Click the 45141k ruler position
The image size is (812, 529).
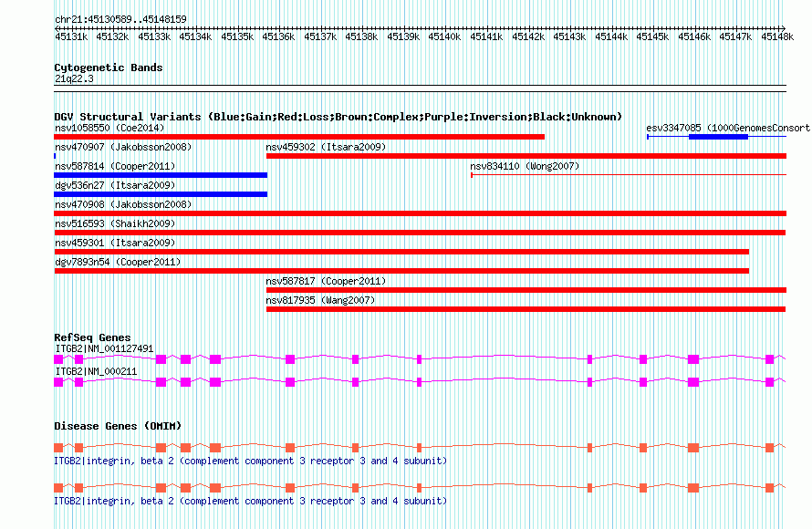coord(486,36)
